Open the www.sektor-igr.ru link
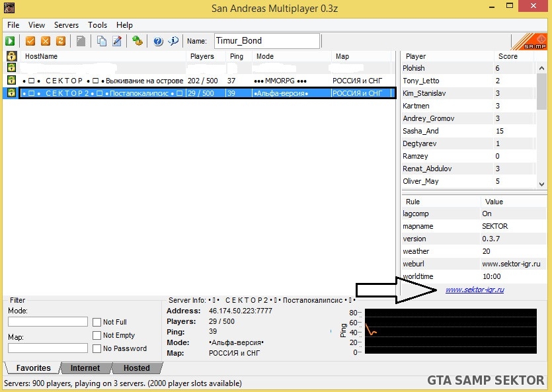The height and width of the screenshot is (392, 552). 475,290
